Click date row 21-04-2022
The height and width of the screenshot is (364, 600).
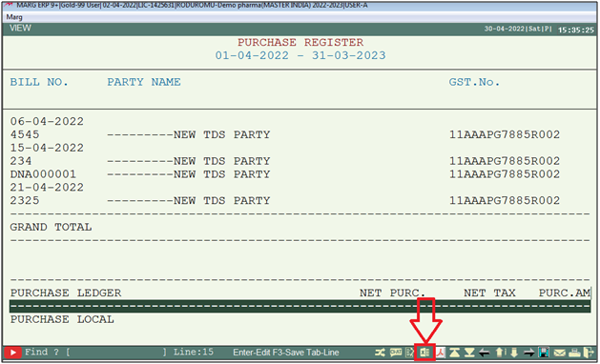coord(47,188)
